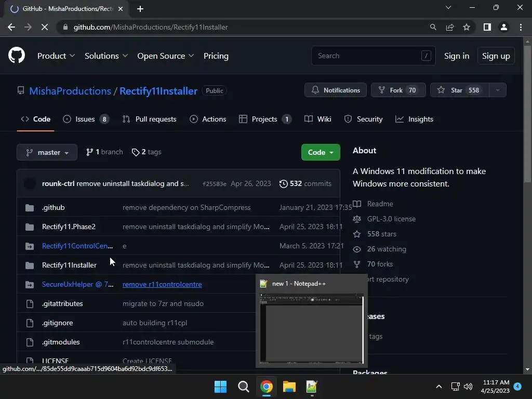Open the 532 commits history link
This screenshot has width=532, height=399.
pyautogui.click(x=305, y=183)
